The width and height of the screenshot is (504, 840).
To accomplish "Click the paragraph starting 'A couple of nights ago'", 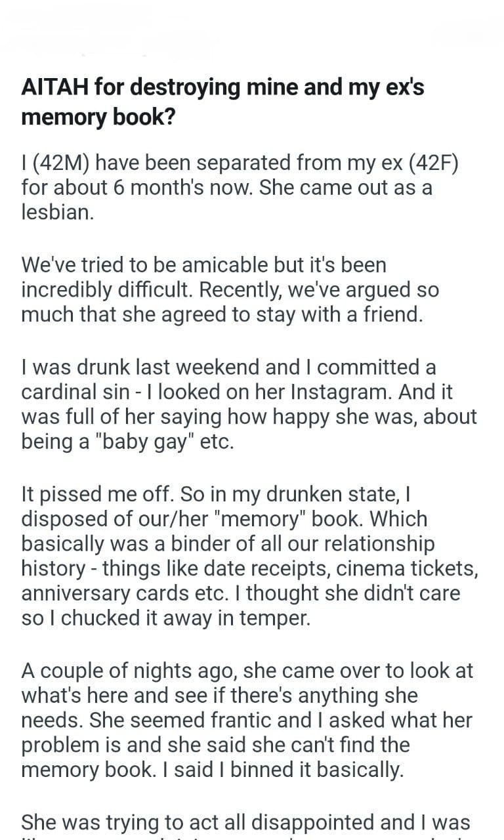I will coord(247,719).
